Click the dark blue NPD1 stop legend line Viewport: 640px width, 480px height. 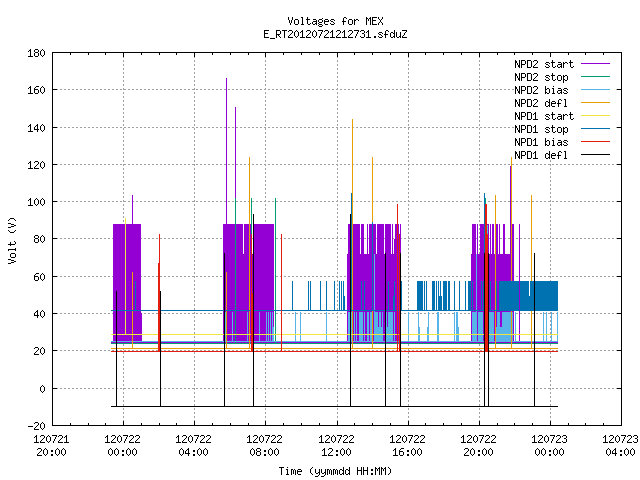[x=595, y=129]
